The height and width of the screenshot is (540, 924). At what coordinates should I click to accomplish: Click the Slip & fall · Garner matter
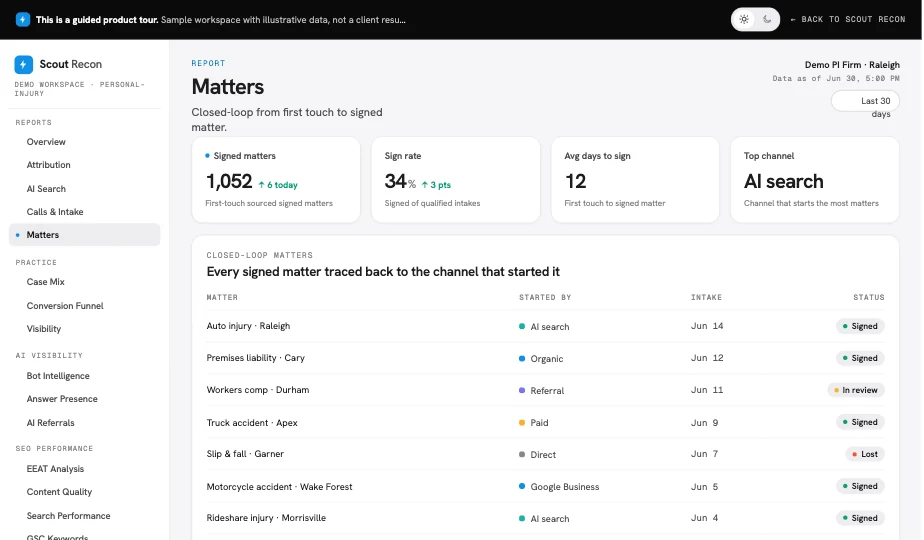tap(245, 454)
